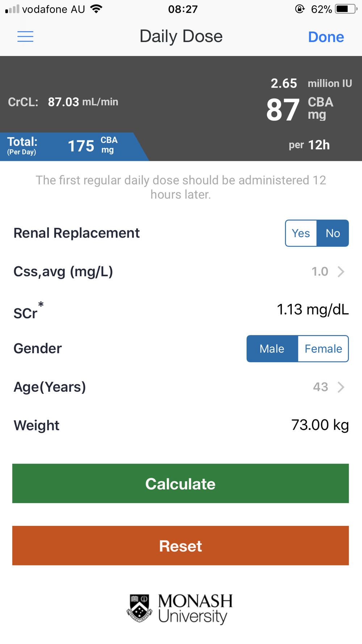Open the hamburger menu

pyautogui.click(x=25, y=37)
